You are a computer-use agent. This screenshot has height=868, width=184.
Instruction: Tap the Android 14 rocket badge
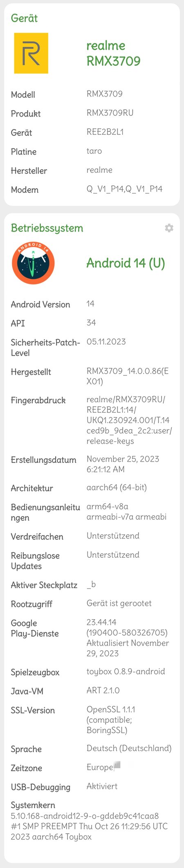[33, 263]
